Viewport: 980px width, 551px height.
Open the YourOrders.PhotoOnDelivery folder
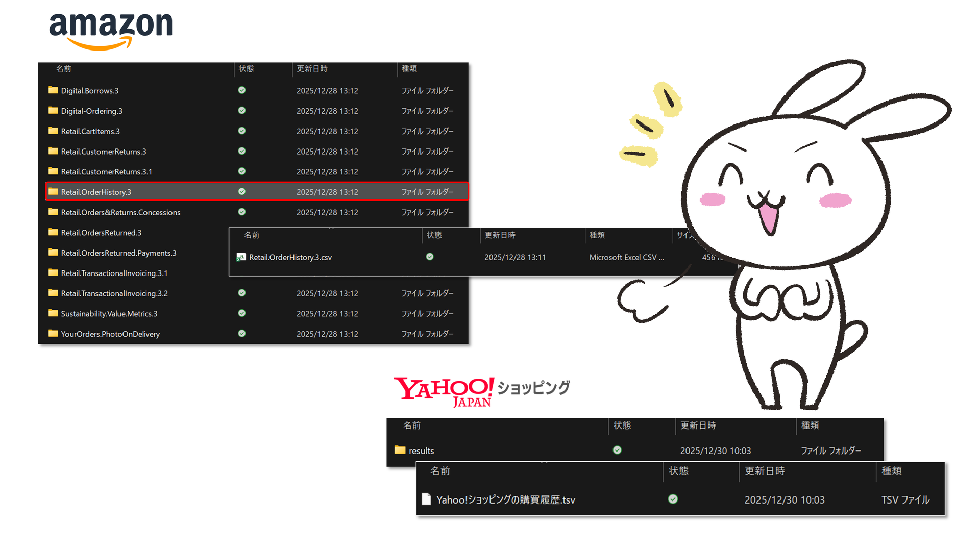pos(110,334)
